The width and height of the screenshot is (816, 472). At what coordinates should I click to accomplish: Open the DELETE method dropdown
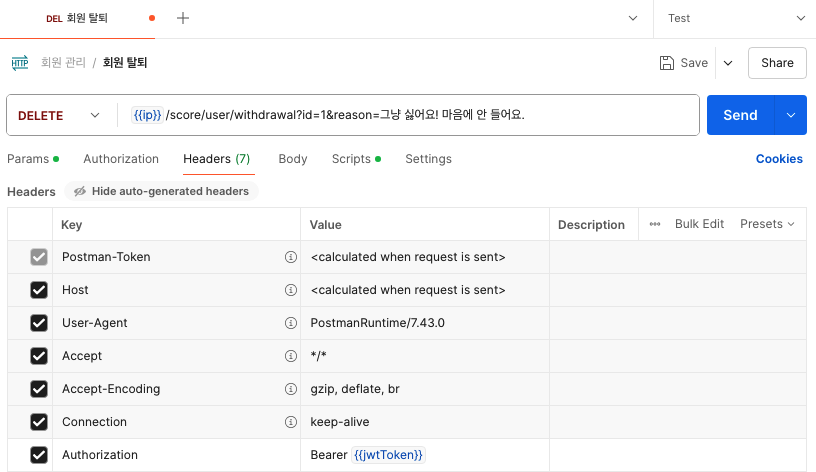click(x=59, y=115)
